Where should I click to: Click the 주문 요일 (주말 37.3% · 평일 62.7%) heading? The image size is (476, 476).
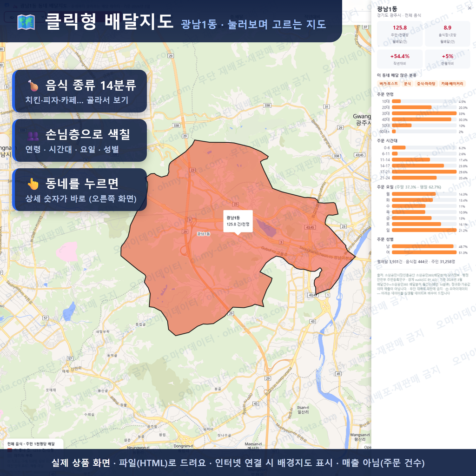[409, 187]
